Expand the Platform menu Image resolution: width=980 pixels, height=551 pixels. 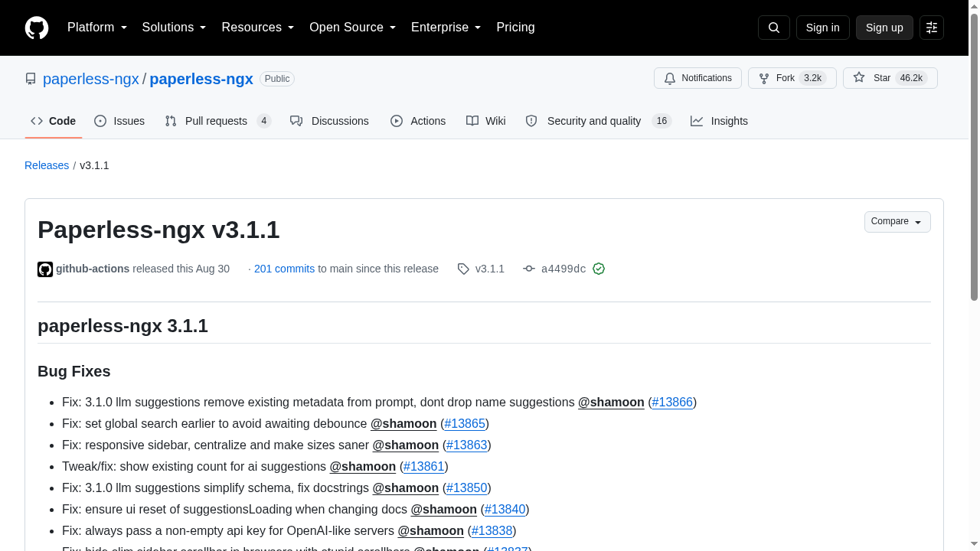pyautogui.click(x=97, y=28)
